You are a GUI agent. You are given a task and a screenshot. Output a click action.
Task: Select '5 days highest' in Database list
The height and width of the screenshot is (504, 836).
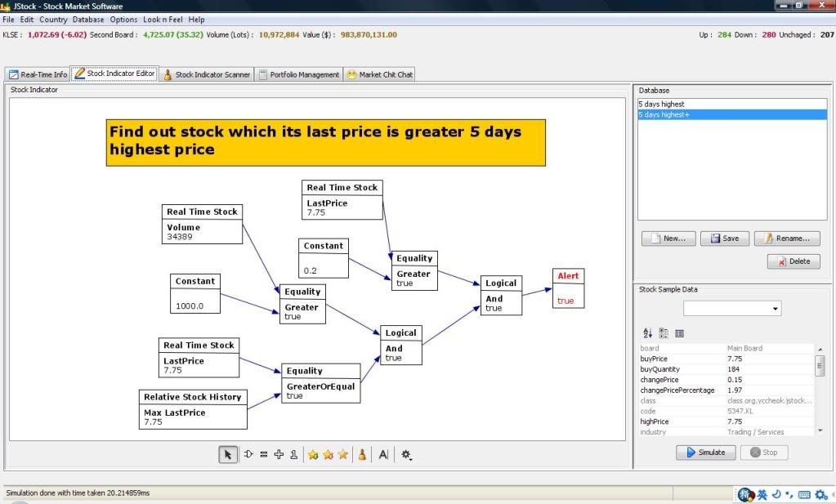732,105
